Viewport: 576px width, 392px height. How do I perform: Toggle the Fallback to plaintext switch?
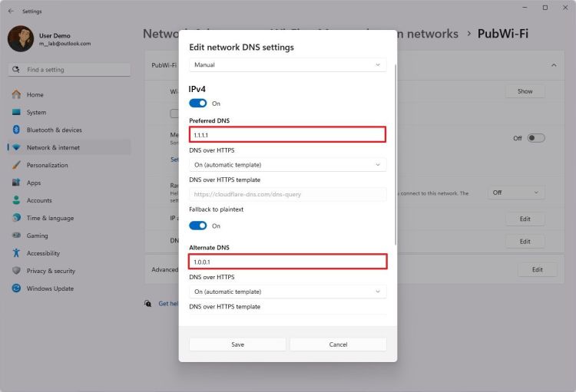click(198, 226)
